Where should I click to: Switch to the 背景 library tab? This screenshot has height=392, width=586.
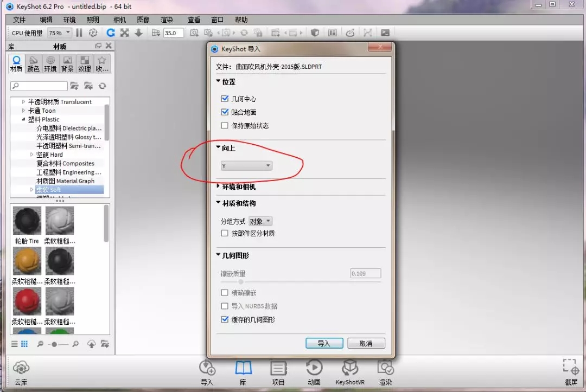point(67,63)
